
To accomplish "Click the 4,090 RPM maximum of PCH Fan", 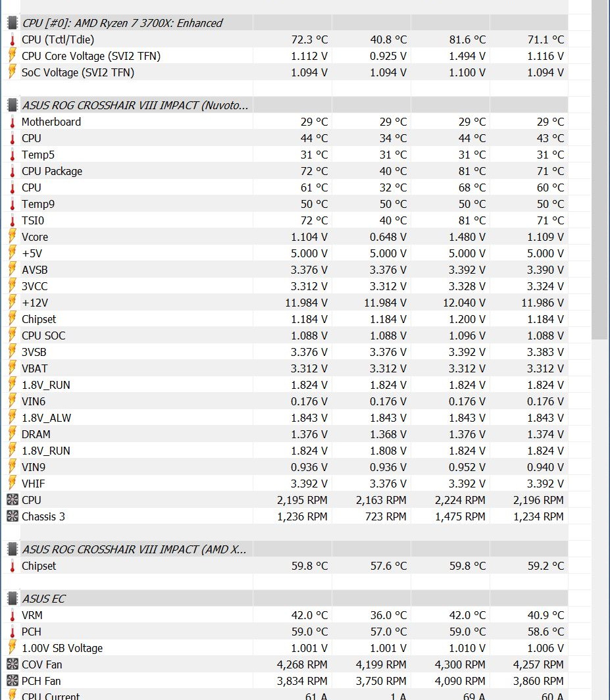I will [x=460, y=681].
